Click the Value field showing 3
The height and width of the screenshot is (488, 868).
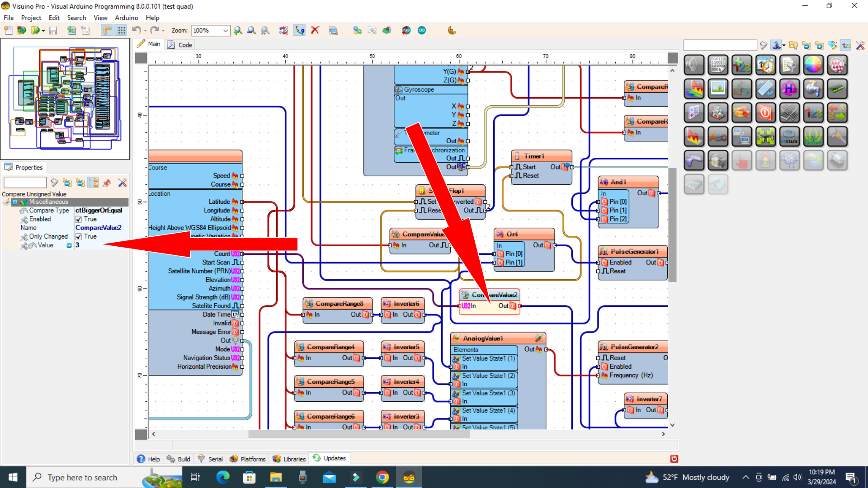click(x=101, y=245)
